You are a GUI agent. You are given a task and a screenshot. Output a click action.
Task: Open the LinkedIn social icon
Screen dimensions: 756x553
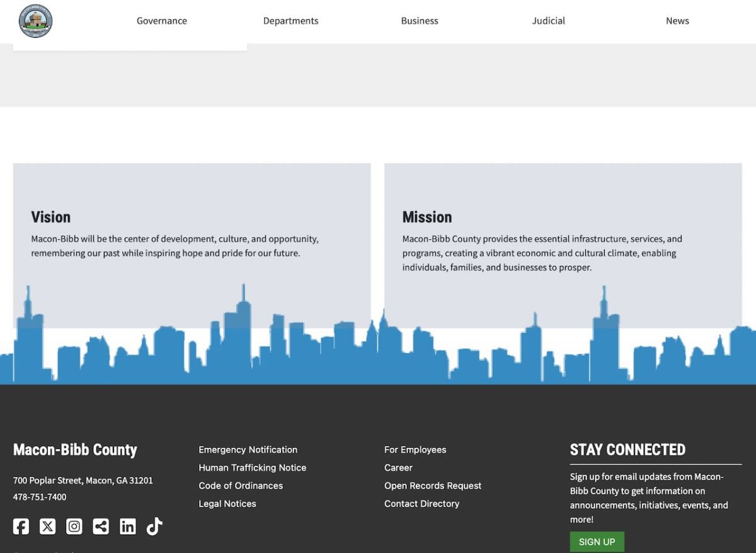(x=128, y=527)
